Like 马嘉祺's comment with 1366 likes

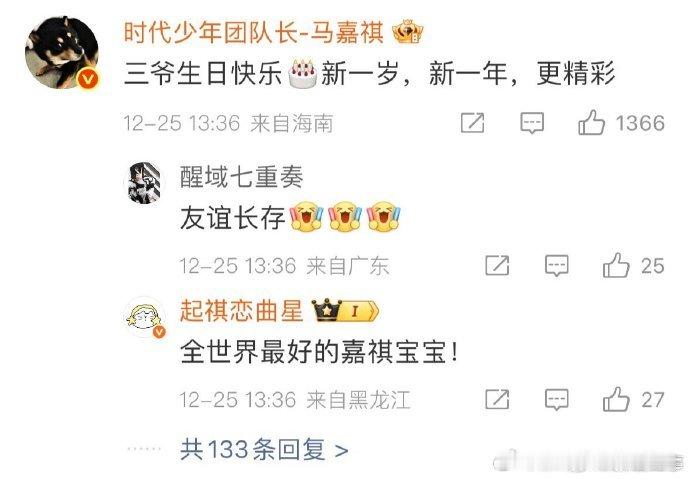(x=591, y=123)
